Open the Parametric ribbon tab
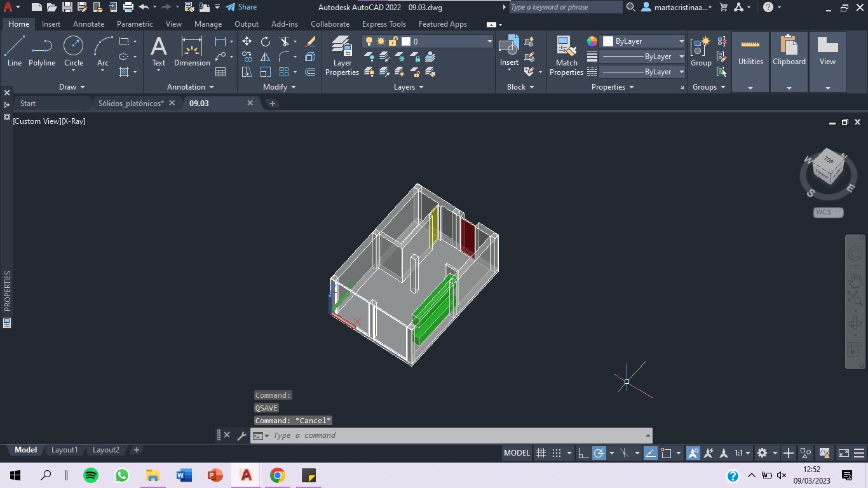868x488 pixels. [135, 24]
